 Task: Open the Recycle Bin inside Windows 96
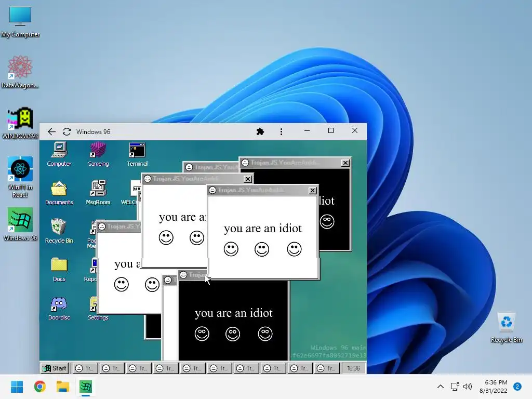coord(59,231)
